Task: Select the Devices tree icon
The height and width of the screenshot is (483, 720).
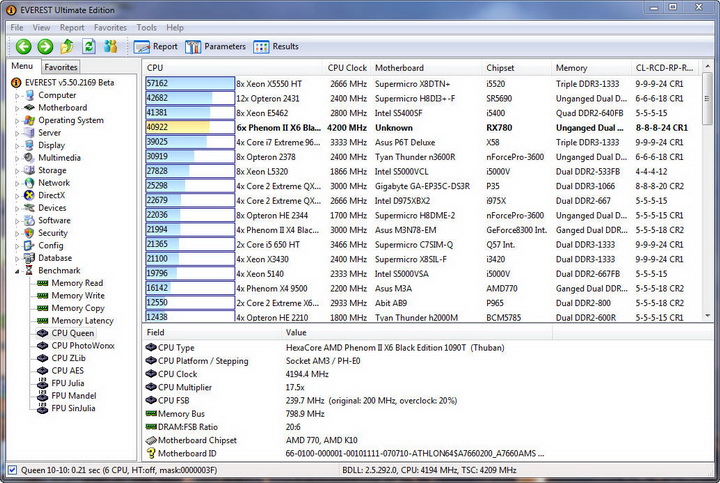Action: [30, 208]
